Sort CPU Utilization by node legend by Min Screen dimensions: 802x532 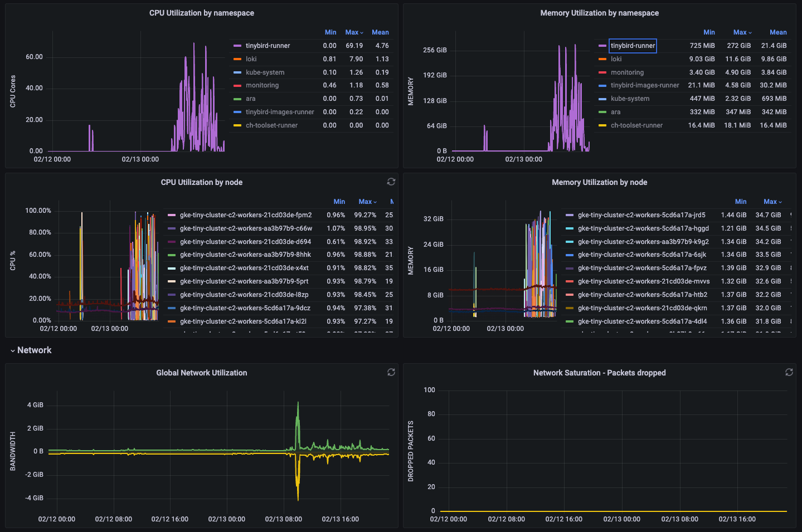coord(339,202)
